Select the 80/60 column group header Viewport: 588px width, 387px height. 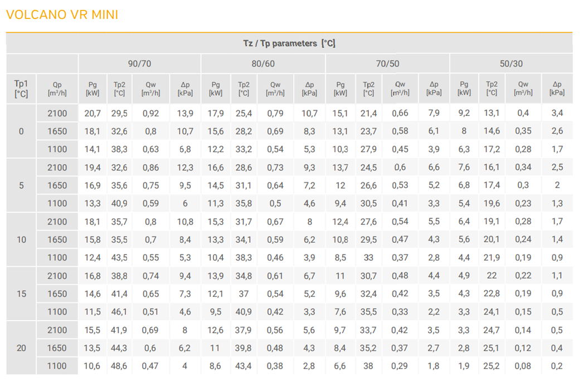click(x=263, y=63)
